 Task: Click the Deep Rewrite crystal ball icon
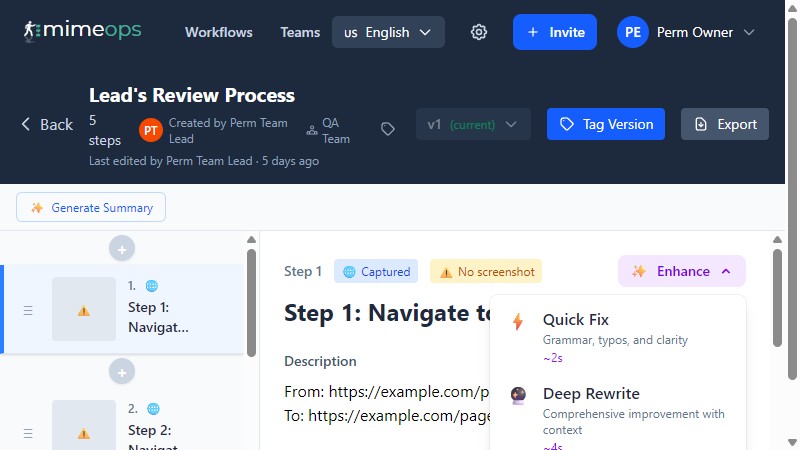pyautogui.click(x=518, y=395)
